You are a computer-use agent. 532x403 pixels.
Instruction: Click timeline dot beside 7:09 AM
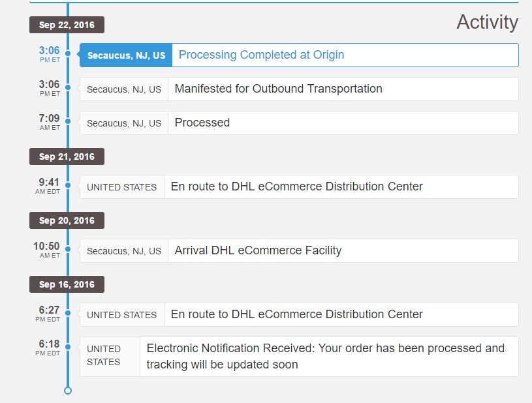pyautogui.click(x=68, y=123)
